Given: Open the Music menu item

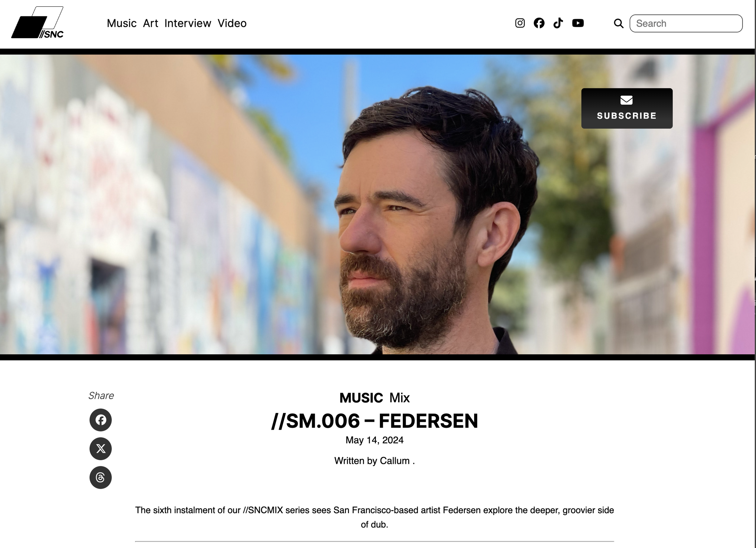Looking at the screenshot, I should click(x=122, y=23).
